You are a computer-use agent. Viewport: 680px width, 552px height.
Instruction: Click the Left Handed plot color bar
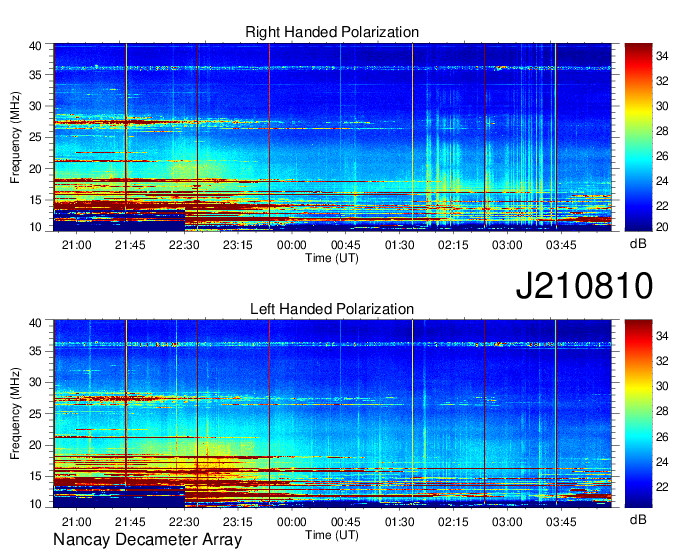(638, 414)
